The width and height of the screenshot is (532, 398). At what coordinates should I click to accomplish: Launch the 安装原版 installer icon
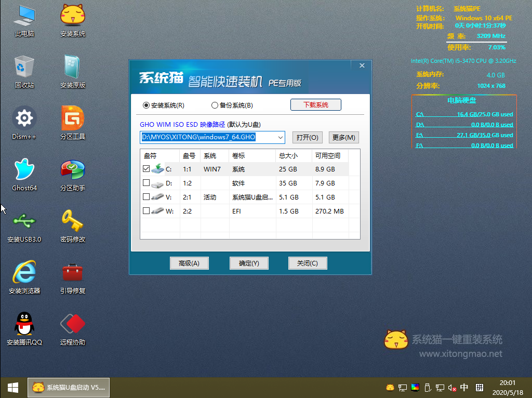point(73,72)
